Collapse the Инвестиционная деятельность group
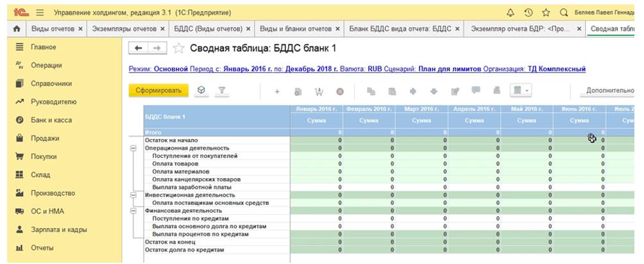 tap(133, 195)
